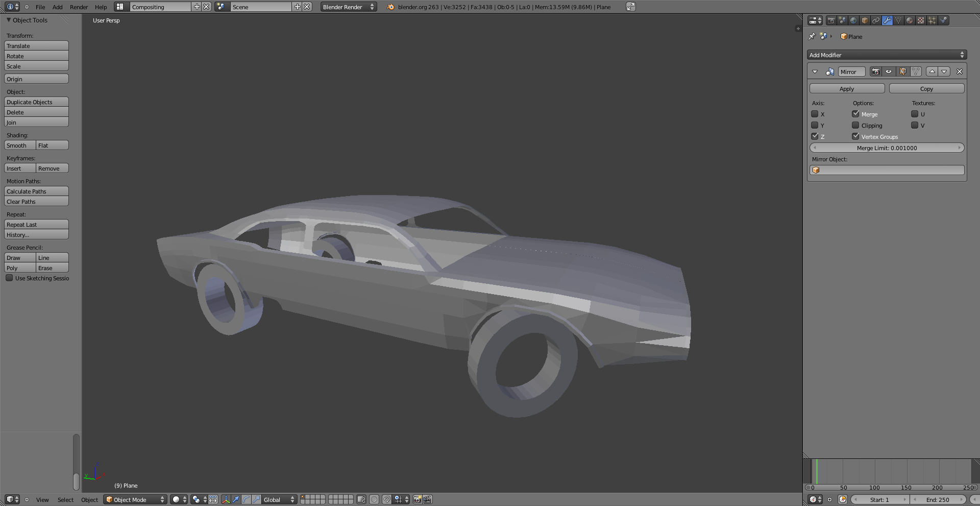The width and height of the screenshot is (980, 506).
Task: Open Material properties sphere tab
Action: (x=910, y=20)
